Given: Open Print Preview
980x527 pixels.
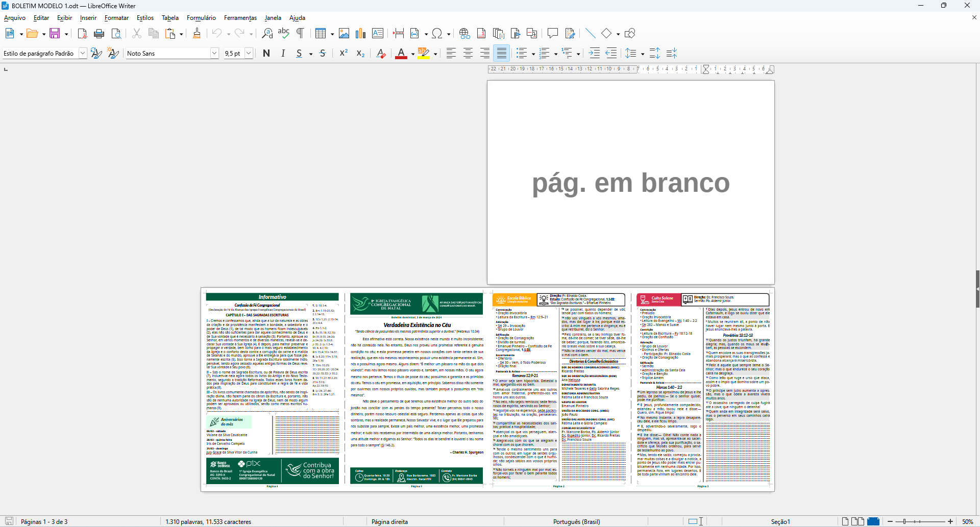Looking at the screenshot, I should [116, 34].
